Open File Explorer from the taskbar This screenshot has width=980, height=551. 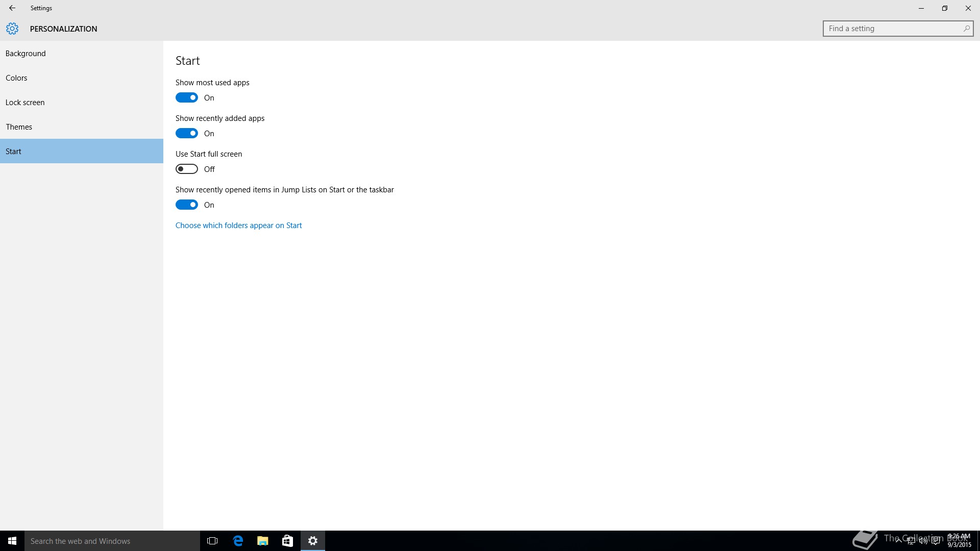pyautogui.click(x=263, y=541)
